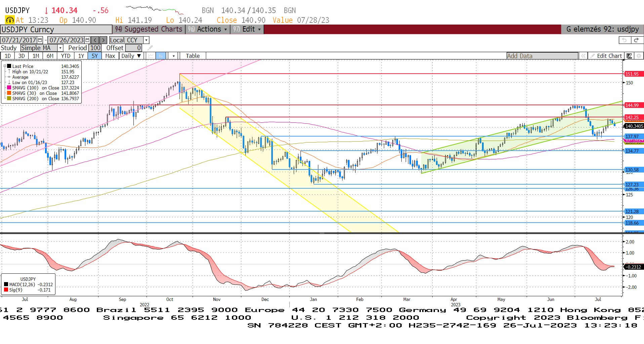Select the candlestick chart style icon
This screenshot has width=644, height=344.
pos(161,56)
